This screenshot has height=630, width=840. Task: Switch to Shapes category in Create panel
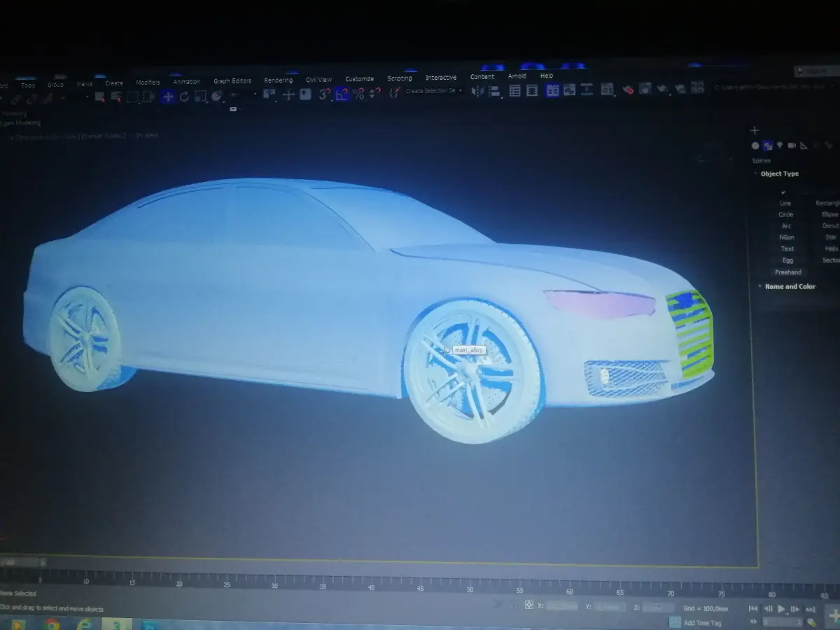coord(767,146)
